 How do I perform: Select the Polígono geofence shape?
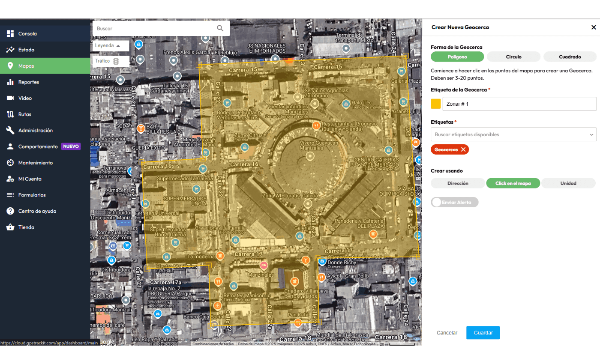457,57
